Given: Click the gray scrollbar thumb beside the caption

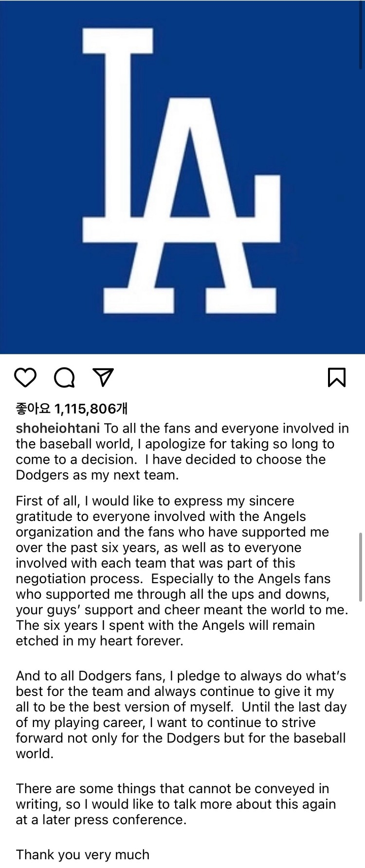Looking at the screenshot, I should pyautogui.click(x=360, y=567).
